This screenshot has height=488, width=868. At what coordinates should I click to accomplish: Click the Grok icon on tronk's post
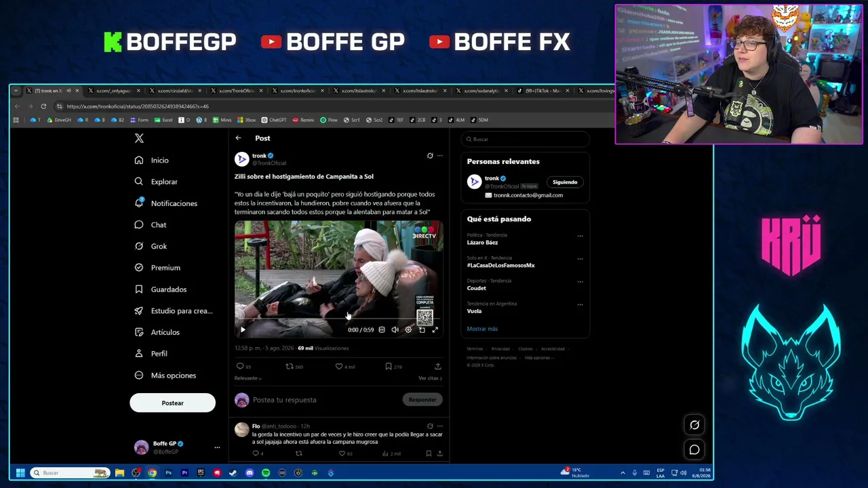430,156
